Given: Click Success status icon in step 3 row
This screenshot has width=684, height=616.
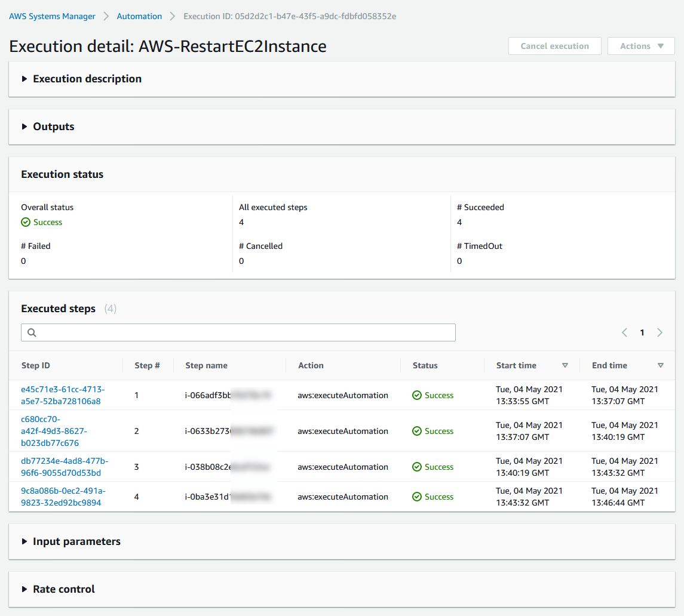Looking at the screenshot, I should tap(417, 467).
